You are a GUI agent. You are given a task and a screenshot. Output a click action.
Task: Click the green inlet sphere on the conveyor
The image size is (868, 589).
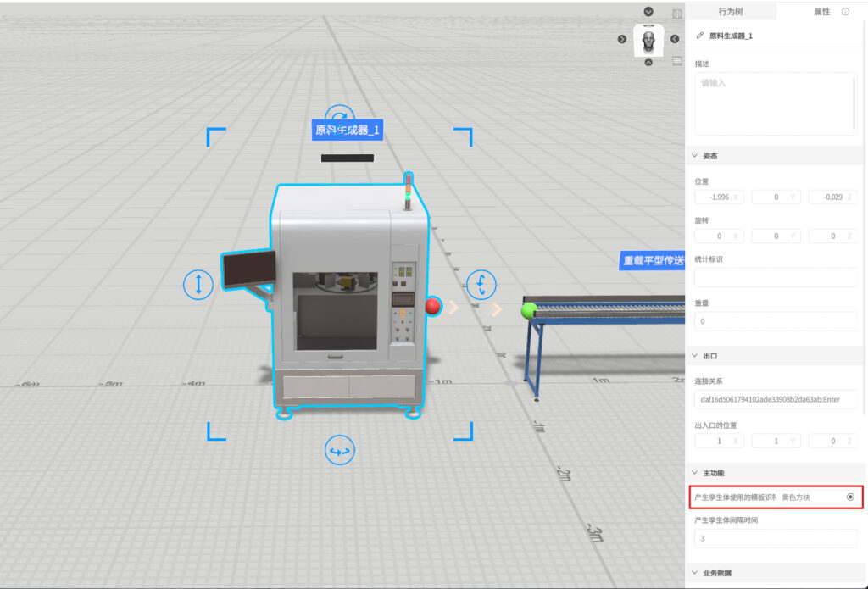pos(529,310)
